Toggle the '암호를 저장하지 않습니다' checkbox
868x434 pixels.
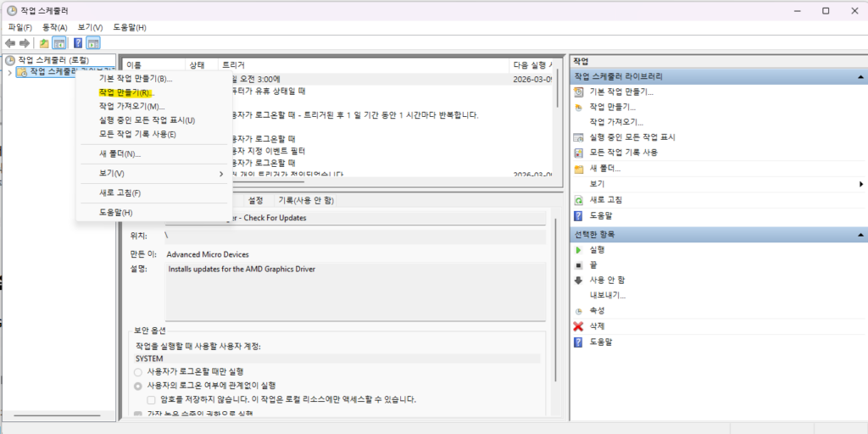(151, 399)
